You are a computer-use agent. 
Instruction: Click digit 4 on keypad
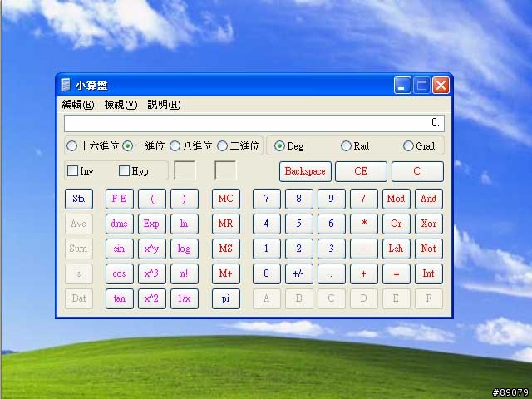click(x=267, y=224)
